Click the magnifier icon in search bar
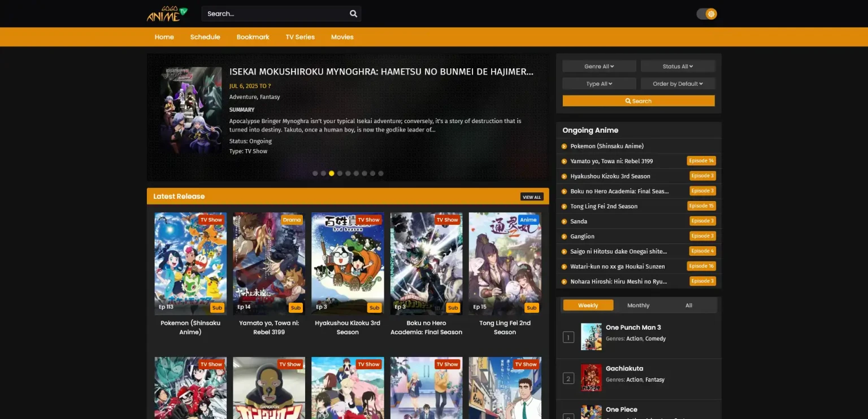The width and height of the screenshot is (868, 419). (x=353, y=14)
